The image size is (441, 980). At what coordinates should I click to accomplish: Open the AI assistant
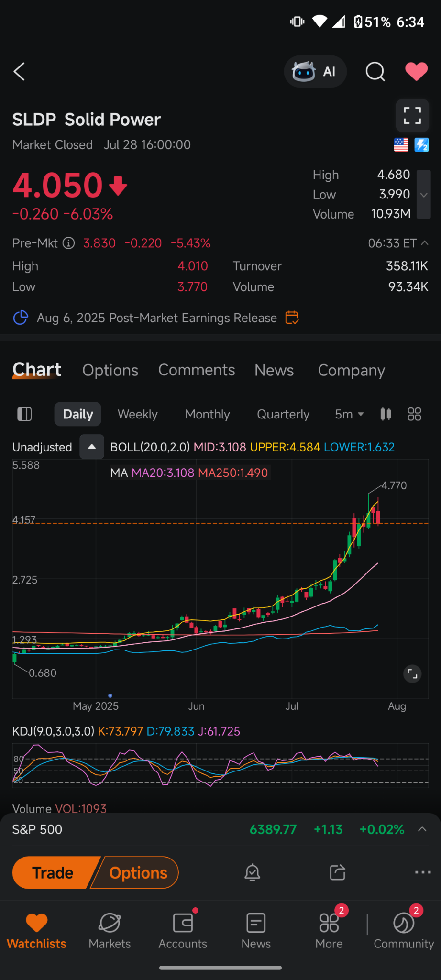[315, 72]
